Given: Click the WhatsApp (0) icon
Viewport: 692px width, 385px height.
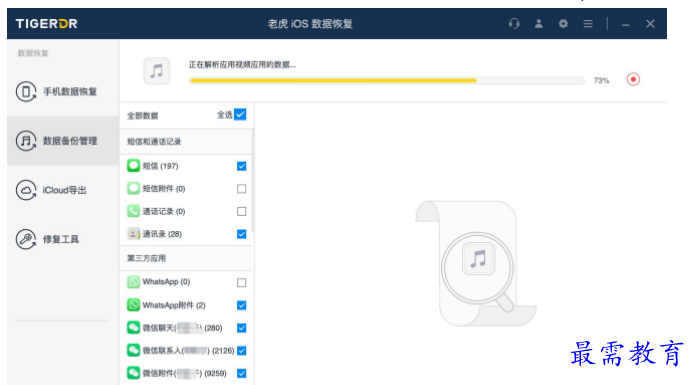Looking at the screenshot, I should (x=133, y=282).
